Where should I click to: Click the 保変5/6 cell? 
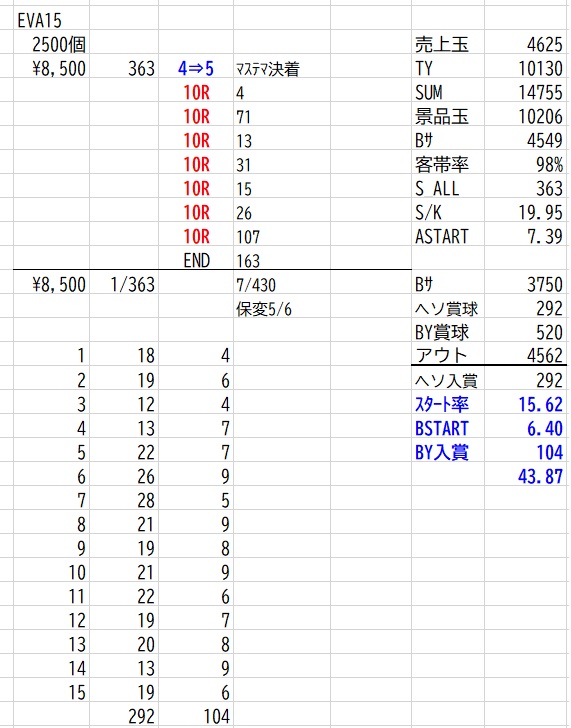(264, 309)
